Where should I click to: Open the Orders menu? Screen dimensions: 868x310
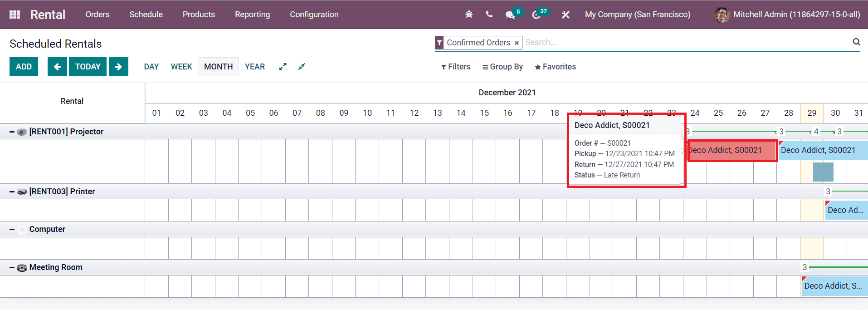click(x=98, y=15)
